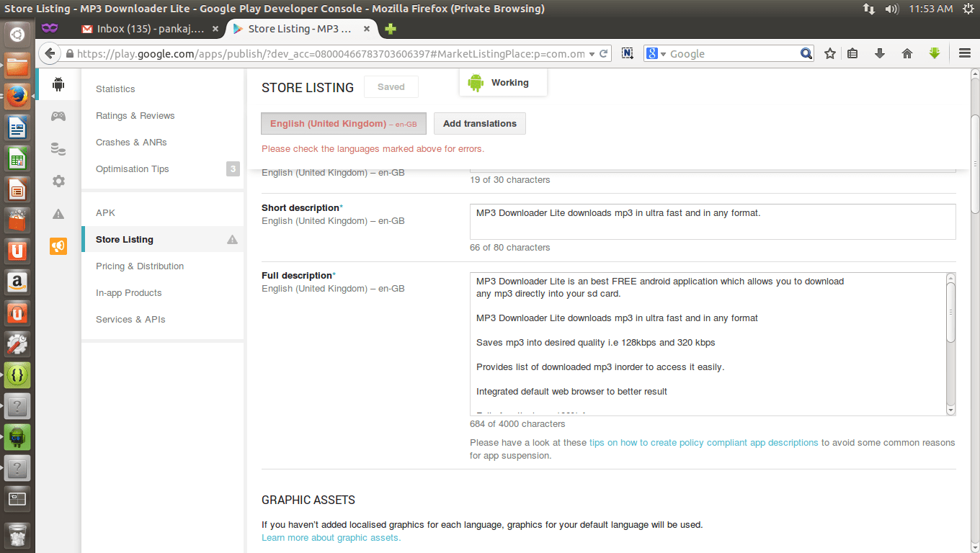Open console Settings gear icon
Viewport: 980px width, 553px height.
coord(58,181)
